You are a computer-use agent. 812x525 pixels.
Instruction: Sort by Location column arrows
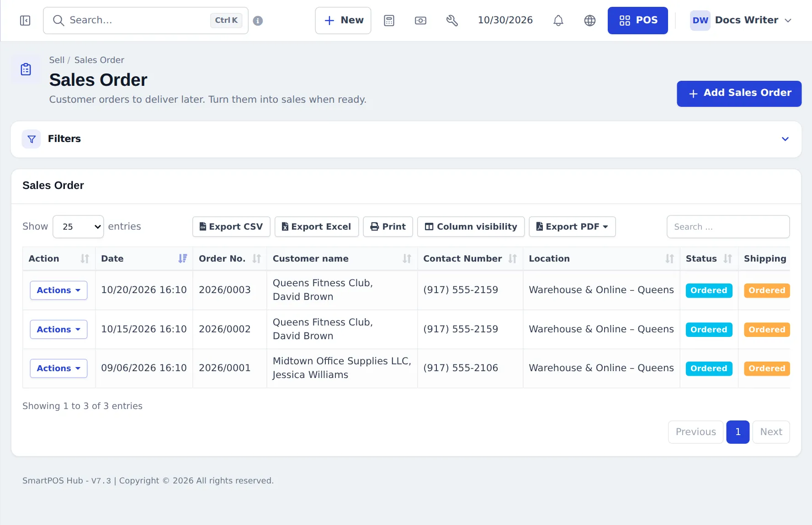tap(669, 259)
